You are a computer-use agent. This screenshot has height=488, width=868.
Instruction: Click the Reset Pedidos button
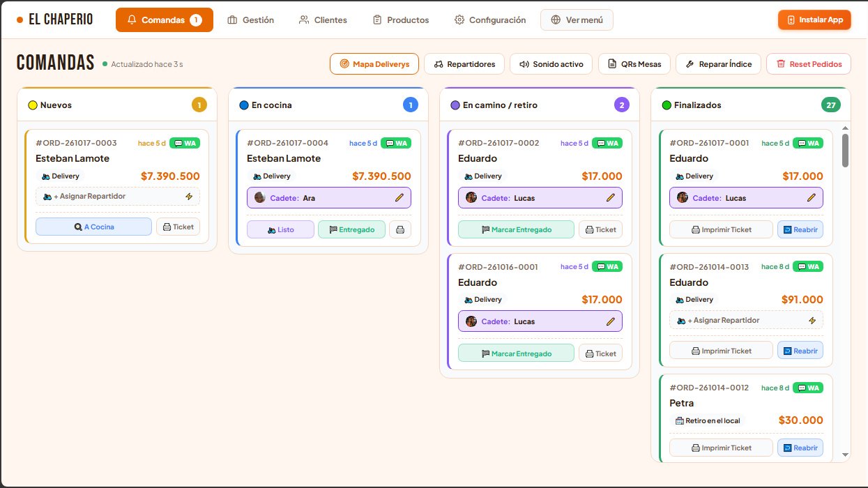tap(809, 63)
